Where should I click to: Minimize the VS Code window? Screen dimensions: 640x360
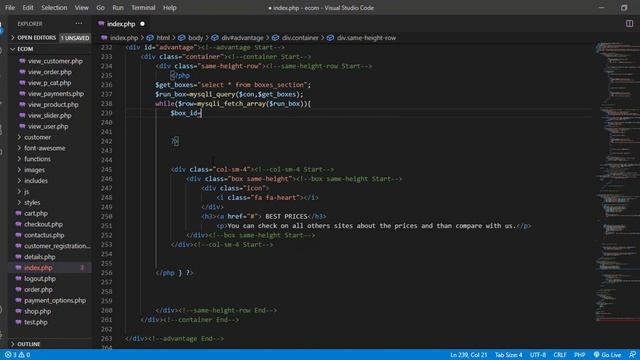pos(602,8)
